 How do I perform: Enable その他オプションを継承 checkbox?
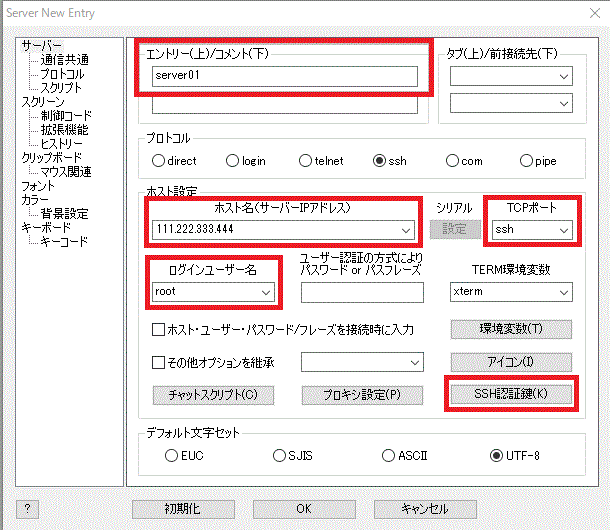point(158,362)
